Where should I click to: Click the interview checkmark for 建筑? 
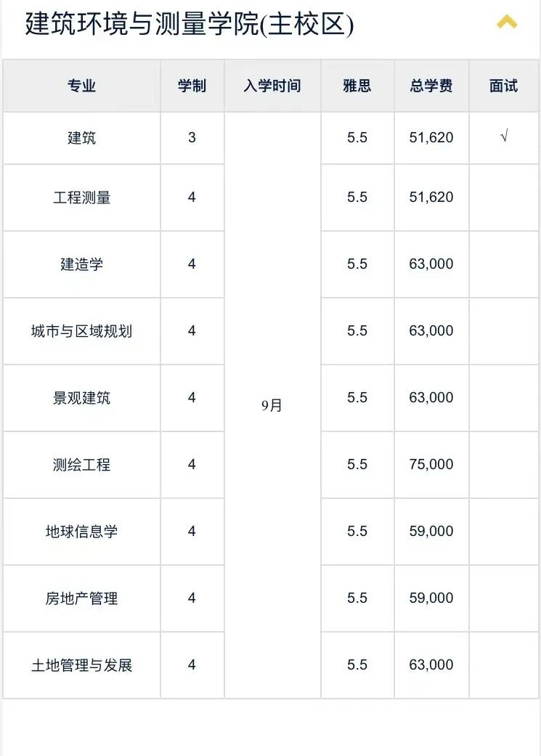pos(504,137)
